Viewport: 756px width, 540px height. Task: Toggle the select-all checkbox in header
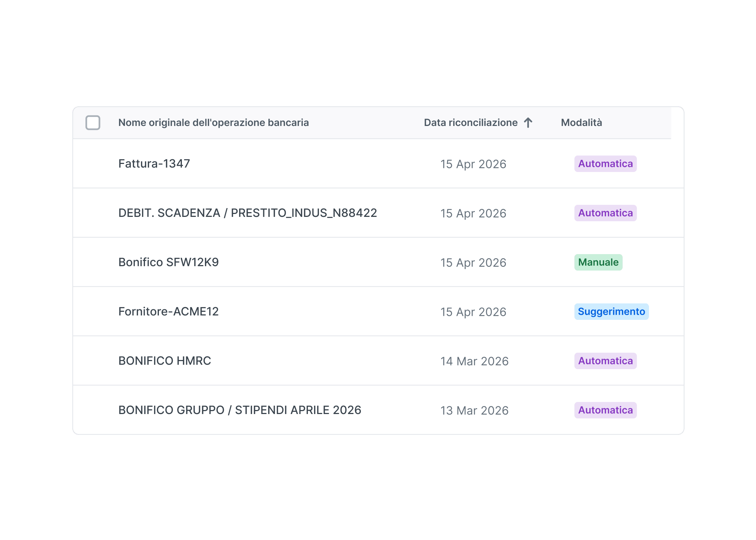click(93, 123)
